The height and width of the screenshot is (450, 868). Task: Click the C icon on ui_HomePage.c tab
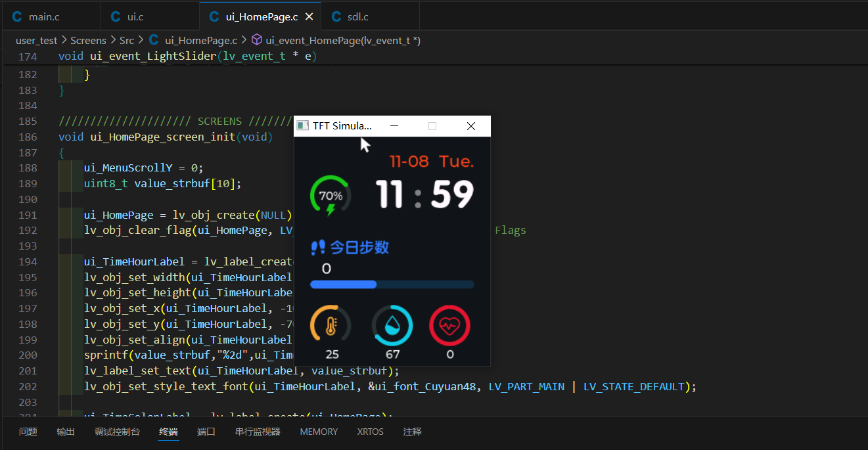pyautogui.click(x=214, y=16)
